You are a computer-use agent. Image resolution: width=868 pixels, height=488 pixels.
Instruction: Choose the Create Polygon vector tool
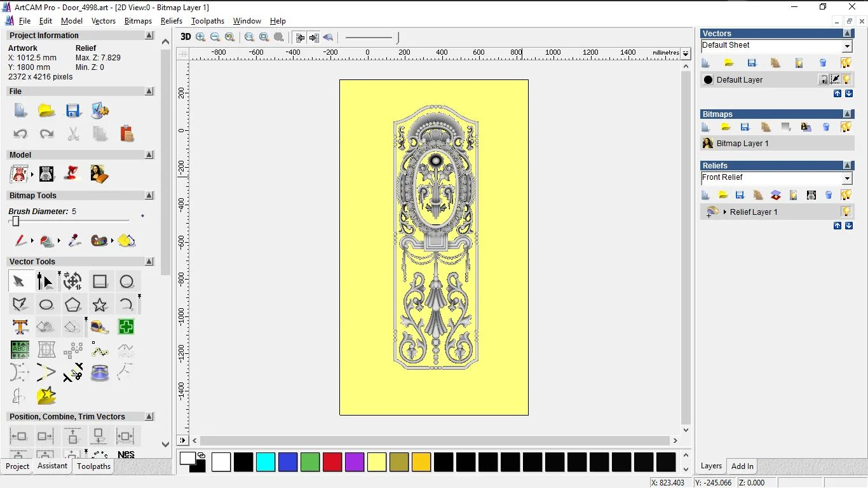pyautogui.click(x=72, y=305)
